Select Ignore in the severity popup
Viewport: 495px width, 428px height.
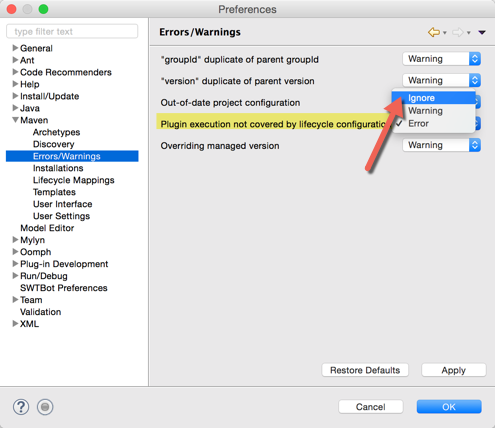[x=434, y=98]
